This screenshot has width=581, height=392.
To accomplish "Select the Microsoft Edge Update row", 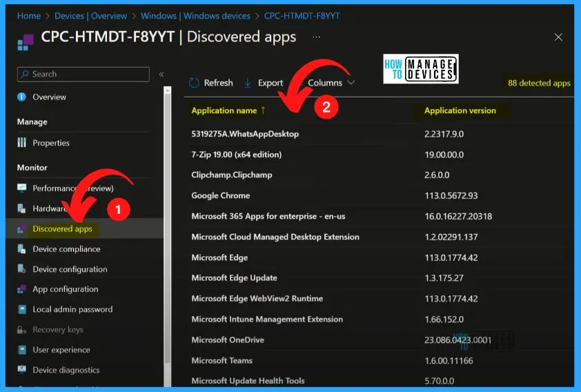I will coord(378,278).
